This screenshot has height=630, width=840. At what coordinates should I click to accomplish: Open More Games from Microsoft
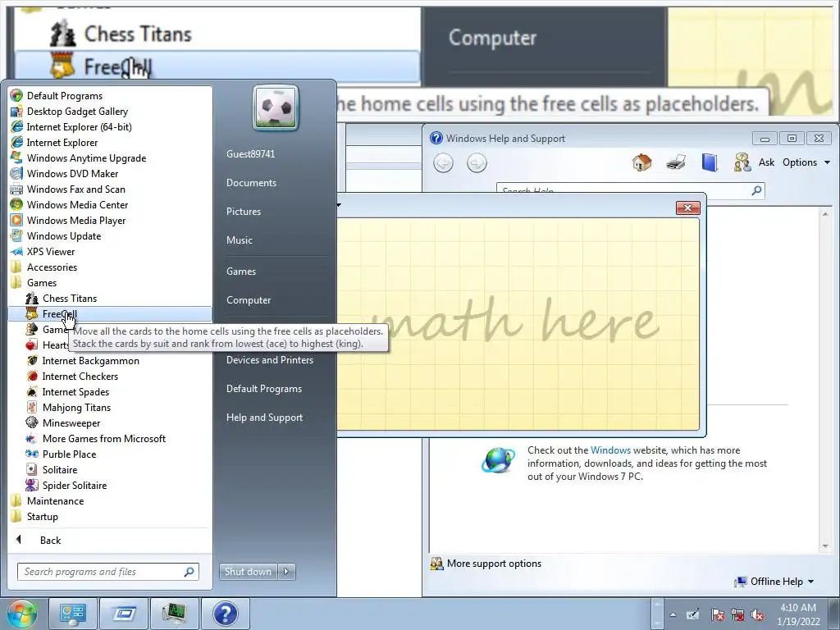pyautogui.click(x=104, y=438)
